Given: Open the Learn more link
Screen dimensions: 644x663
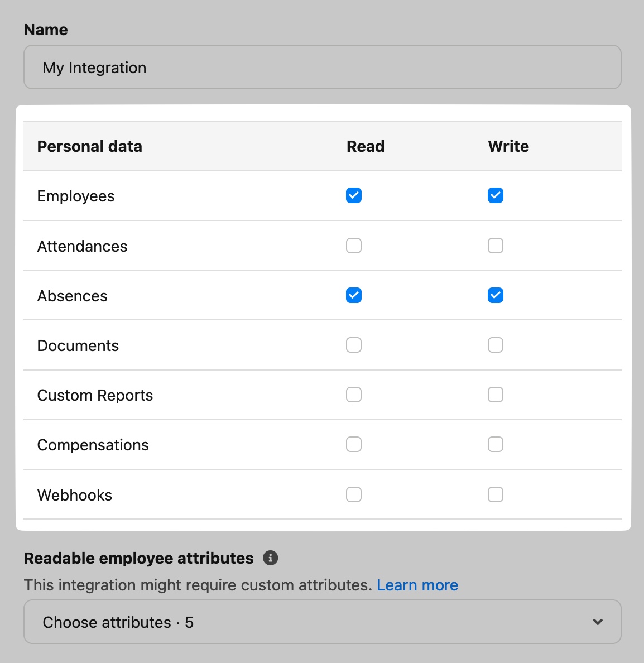Looking at the screenshot, I should (417, 585).
